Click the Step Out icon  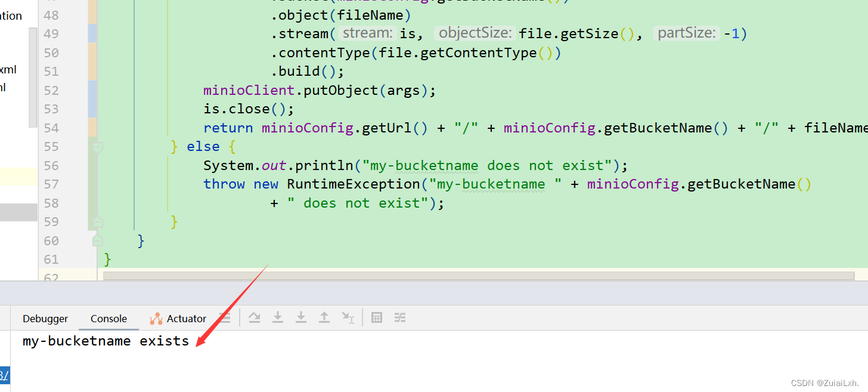tap(324, 317)
